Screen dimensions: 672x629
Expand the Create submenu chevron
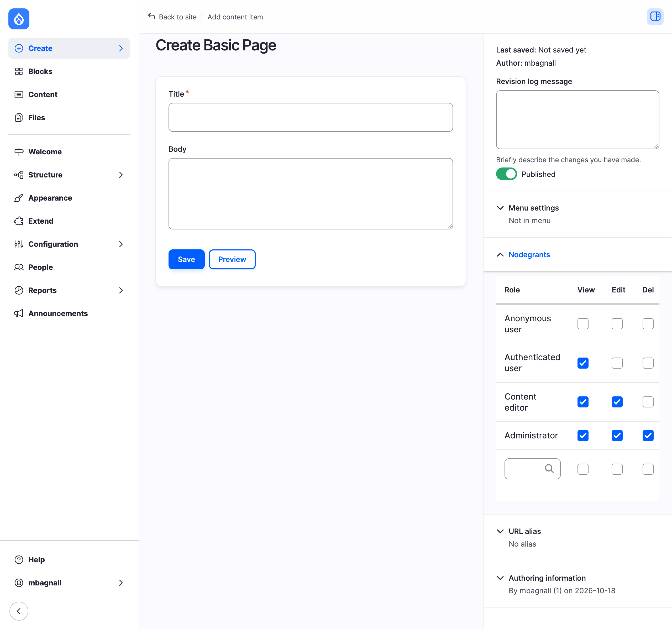121,48
